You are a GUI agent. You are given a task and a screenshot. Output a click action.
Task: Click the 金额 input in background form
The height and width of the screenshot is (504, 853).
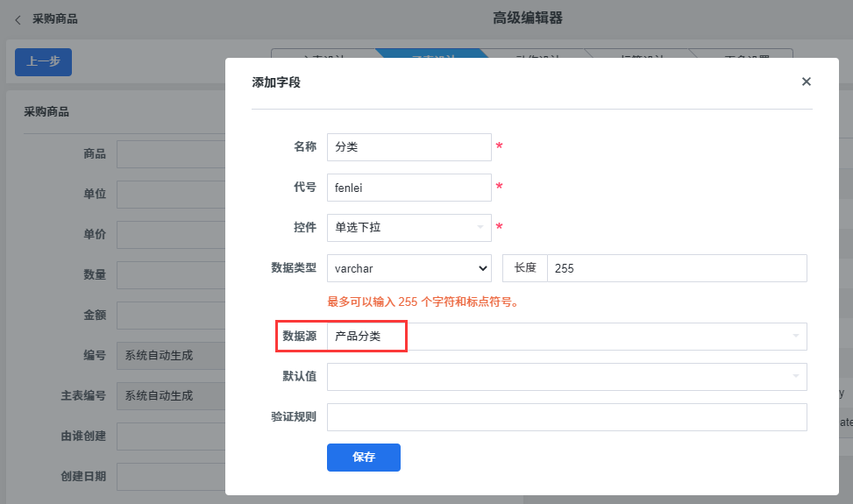pyautogui.click(x=171, y=316)
